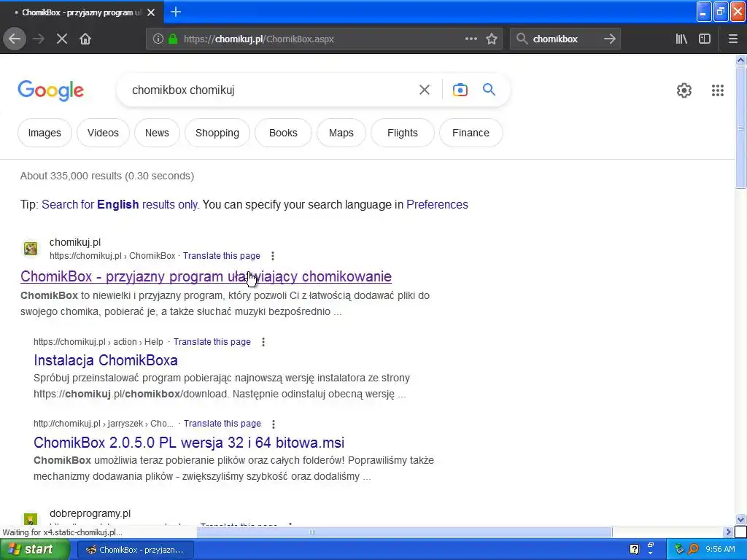Click the About 335,000 results text

click(107, 176)
